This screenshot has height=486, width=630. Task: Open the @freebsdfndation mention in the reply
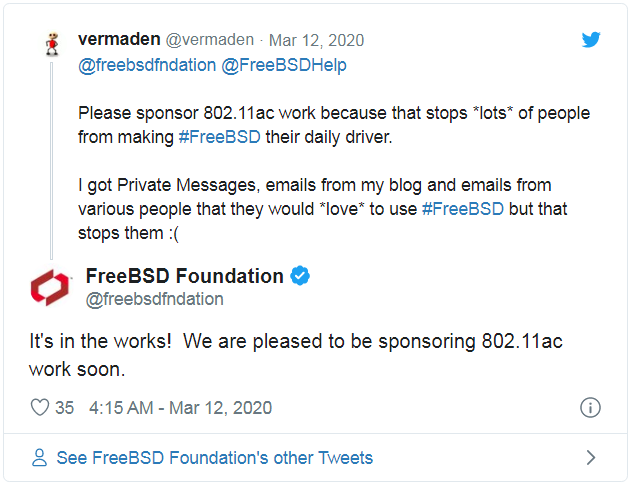tap(147, 65)
